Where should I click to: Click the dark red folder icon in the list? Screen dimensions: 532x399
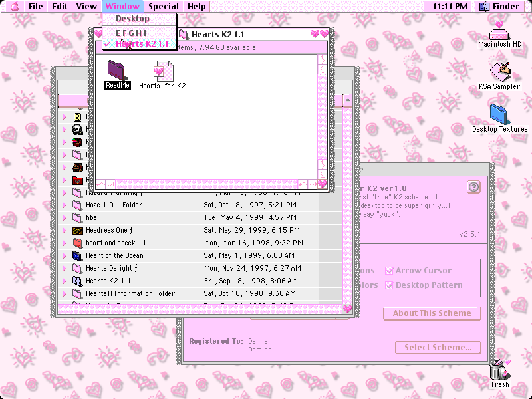point(78,180)
